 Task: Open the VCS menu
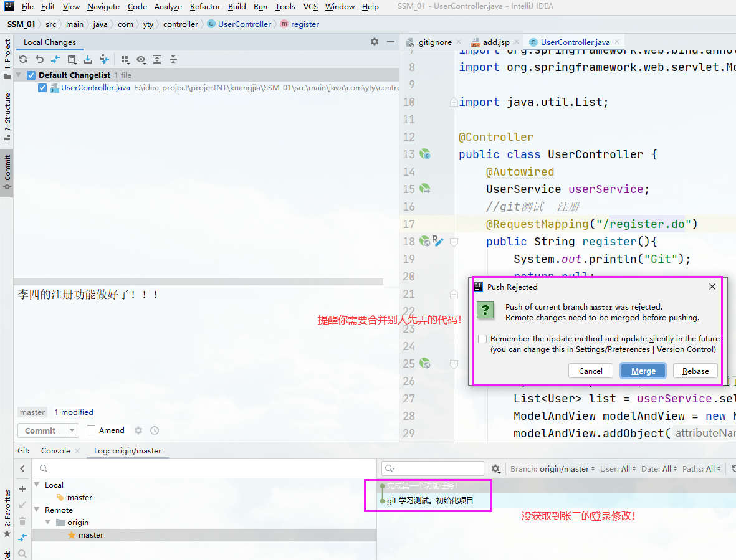[x=310, y=7]
